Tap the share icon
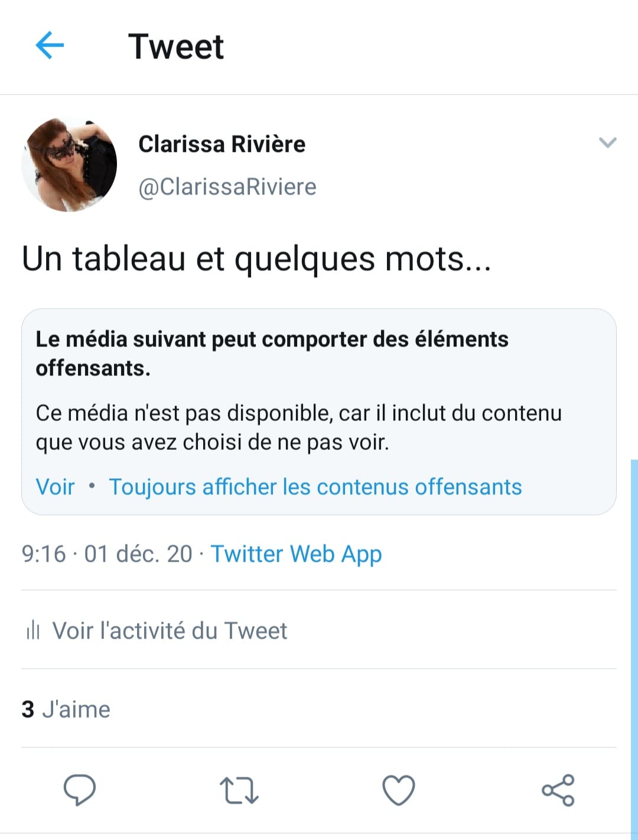The width and height of the screenshot is (638, 840). (558, 790)
